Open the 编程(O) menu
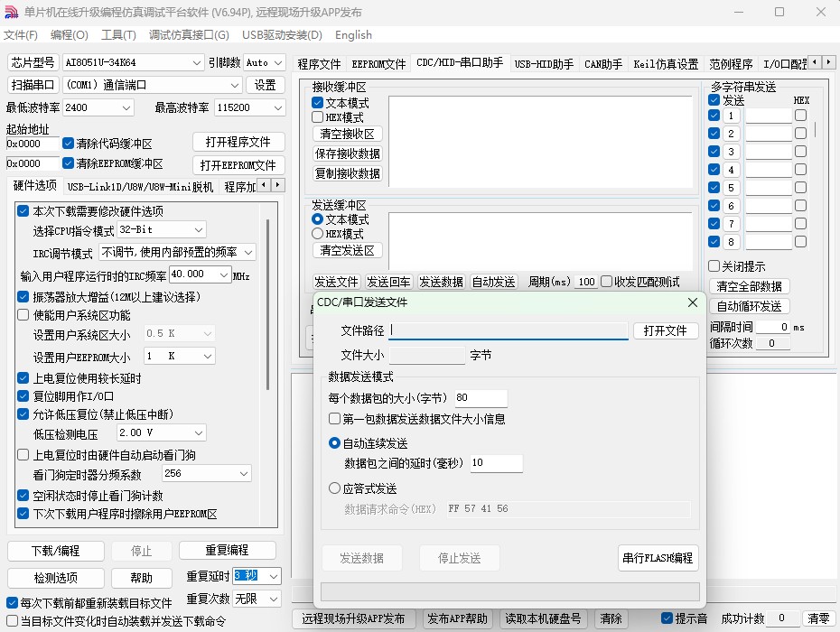 click(70, 35)
